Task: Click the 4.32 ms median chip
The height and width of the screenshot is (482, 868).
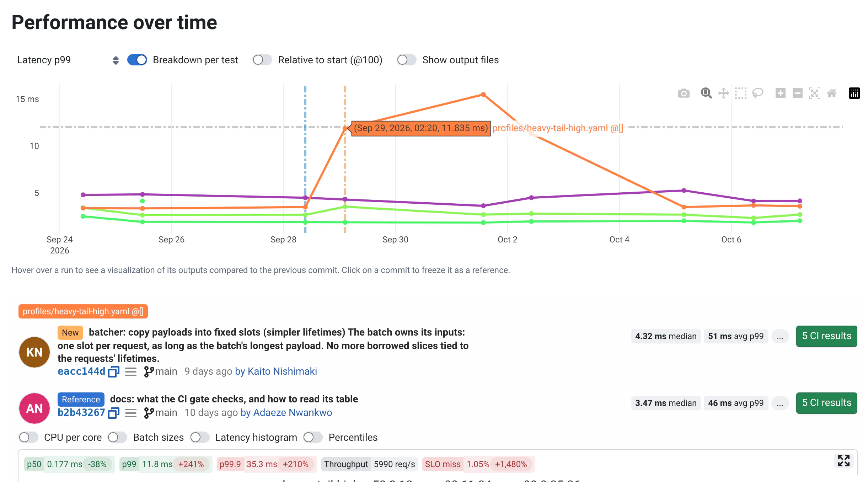Action: pyautogui.click(x=666, y=336)
